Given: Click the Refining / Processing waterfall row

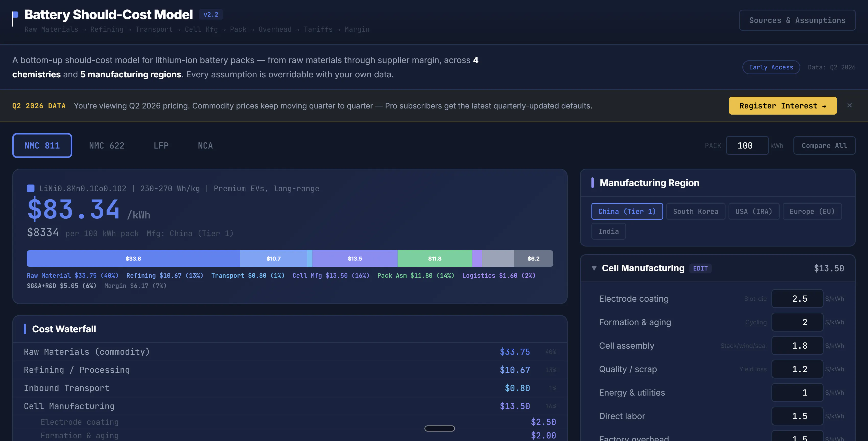Looking at the screenshot, I should [290, 370].
